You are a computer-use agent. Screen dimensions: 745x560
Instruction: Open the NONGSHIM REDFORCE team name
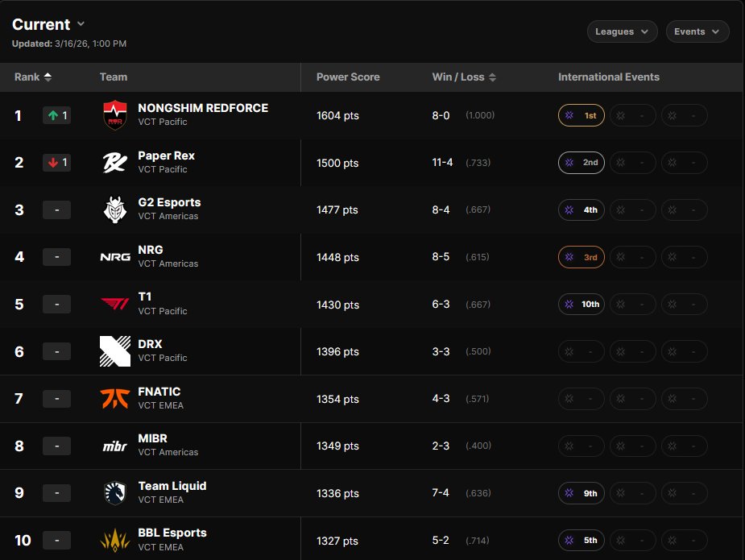point(203,108)
